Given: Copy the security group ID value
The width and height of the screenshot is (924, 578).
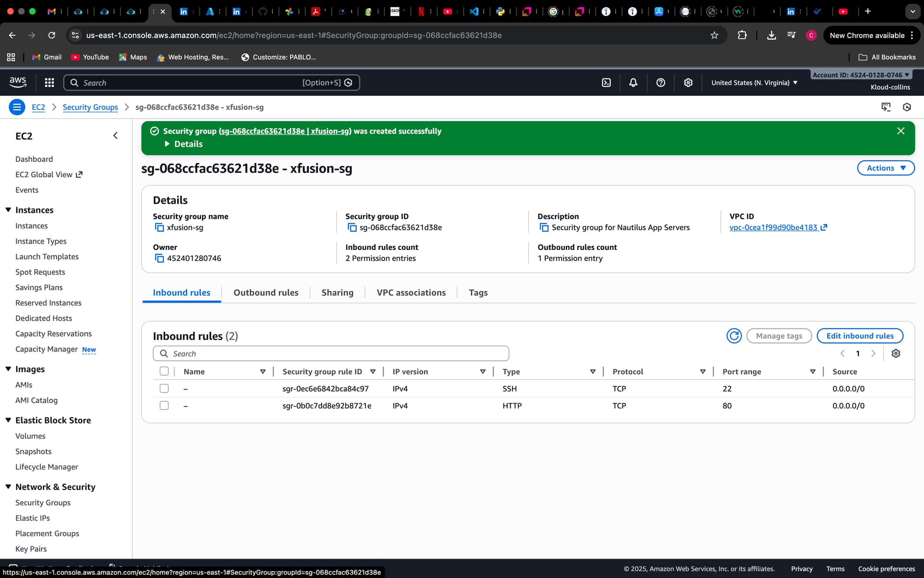Looking at the screenshot, I should tap(352, 227).
